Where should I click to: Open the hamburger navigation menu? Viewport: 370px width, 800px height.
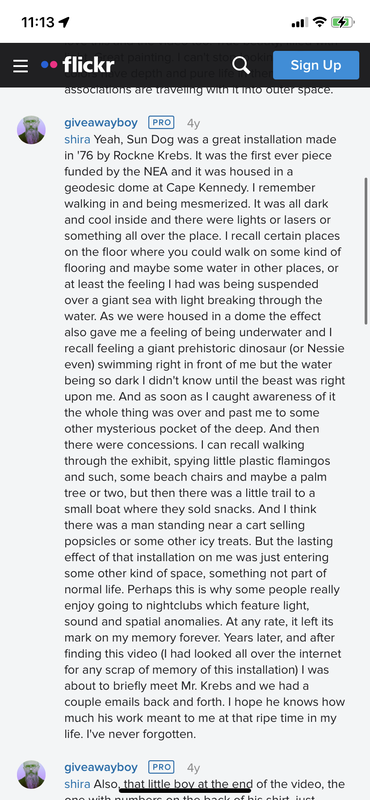click(x=20, y=66)
